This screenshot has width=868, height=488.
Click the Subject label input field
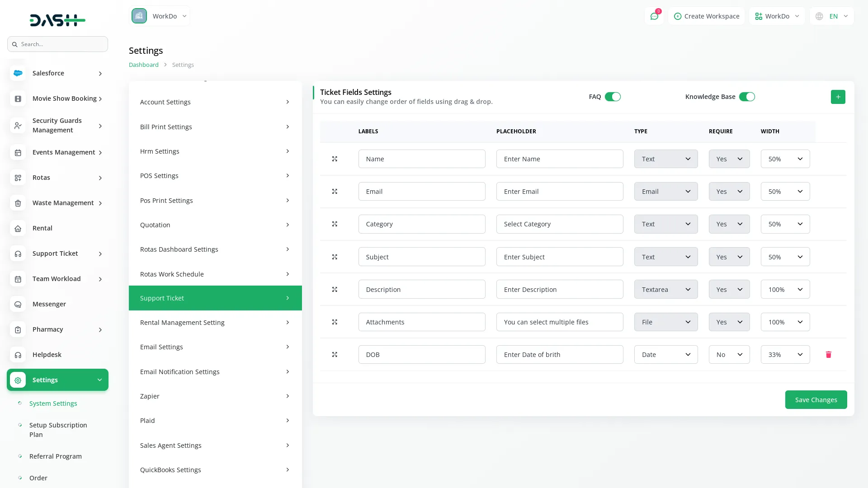coord(421,257)
